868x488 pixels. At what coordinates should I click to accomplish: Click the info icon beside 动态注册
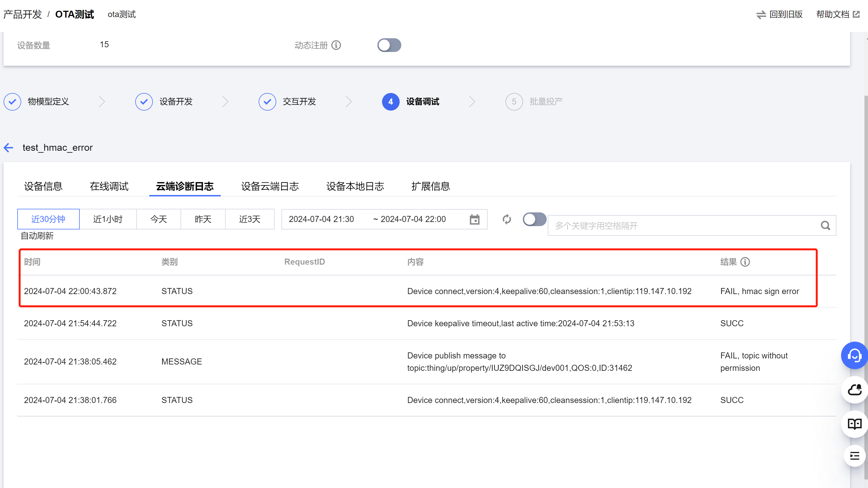click(x=336, y=45)
